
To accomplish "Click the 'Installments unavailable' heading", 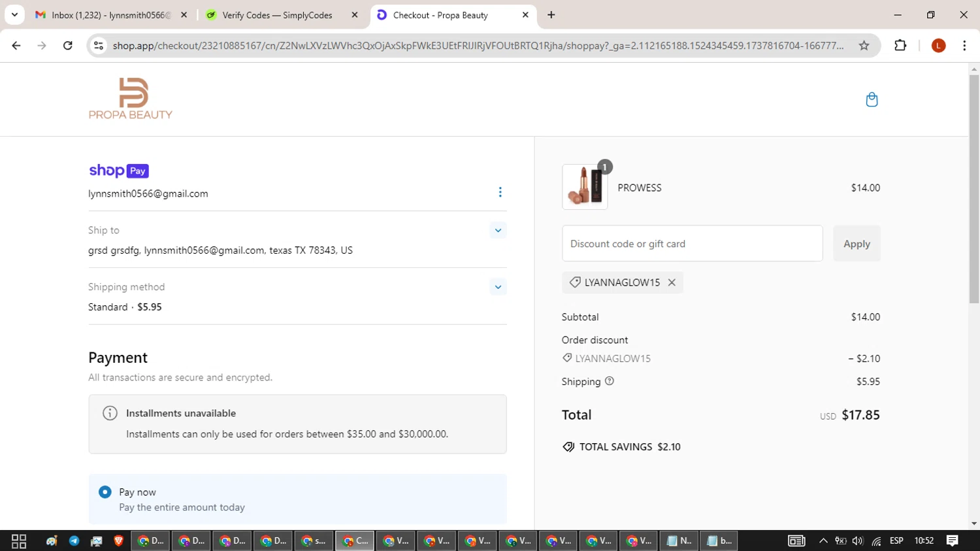I will coord(181,413).
